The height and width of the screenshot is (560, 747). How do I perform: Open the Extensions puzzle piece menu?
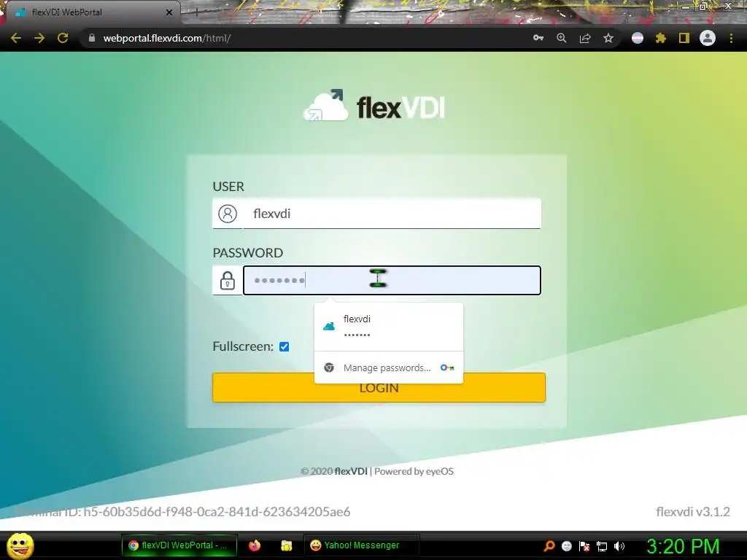tap(660, 38)
